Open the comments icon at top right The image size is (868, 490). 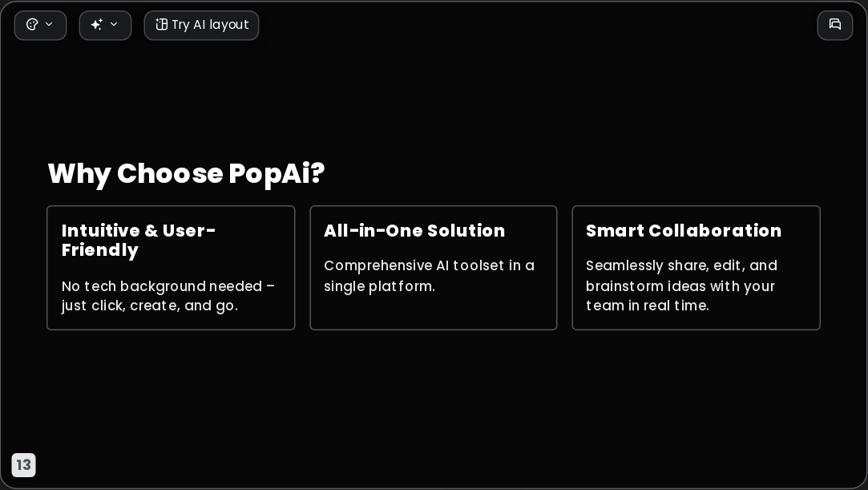[x=835, y=25]
